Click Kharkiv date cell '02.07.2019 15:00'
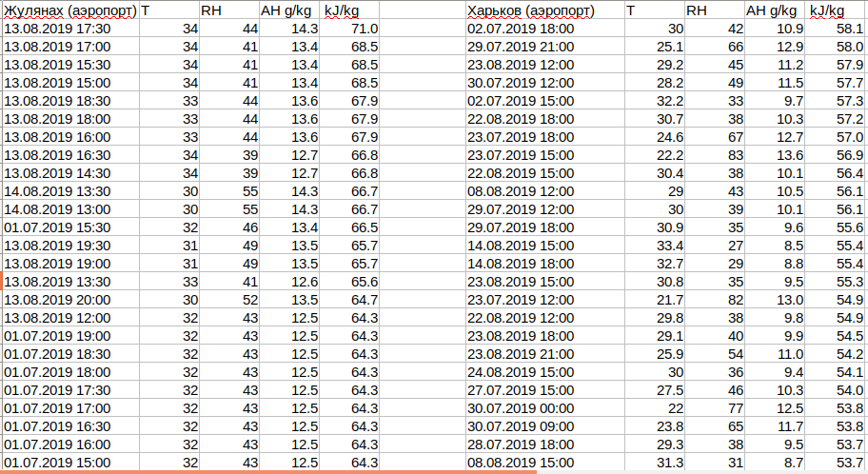 (x=545, y=101)
